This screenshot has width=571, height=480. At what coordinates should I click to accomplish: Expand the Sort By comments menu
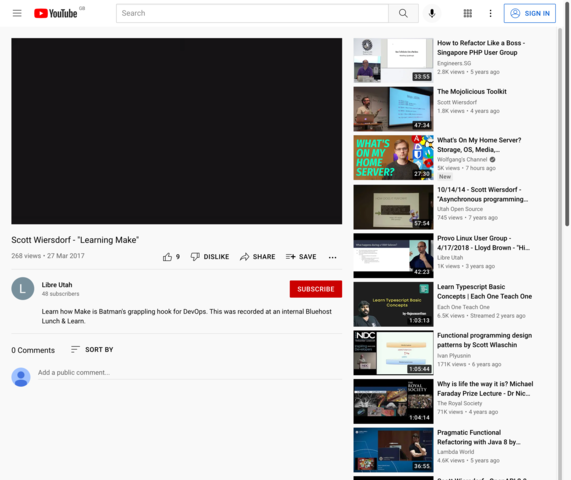click(x=92, y=350)
